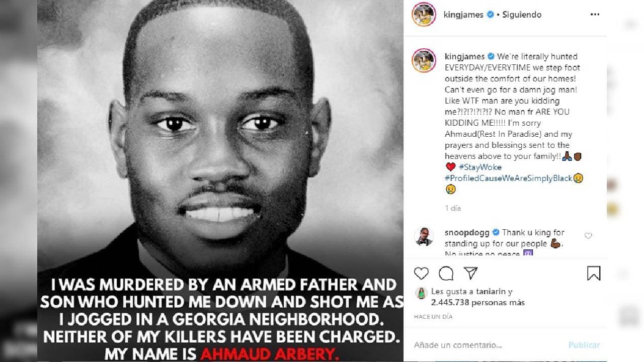Open the #ProfiledCauseWeAreSimplyBlack hashtag

click(509, 178)
